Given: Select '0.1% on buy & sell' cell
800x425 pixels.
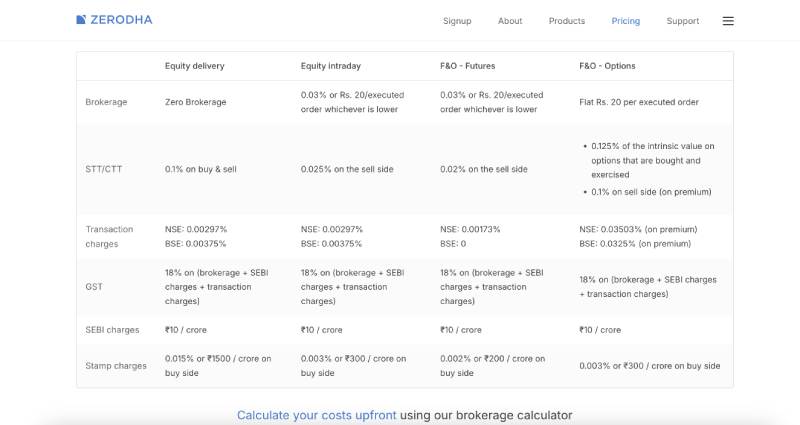Looking at the screenshot, I should (201, 169).
